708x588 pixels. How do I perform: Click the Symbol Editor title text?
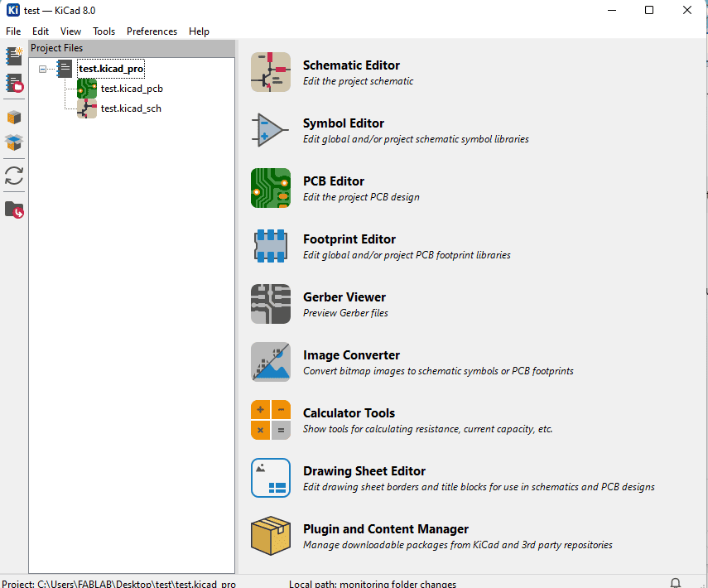click(x=344, y=123)
